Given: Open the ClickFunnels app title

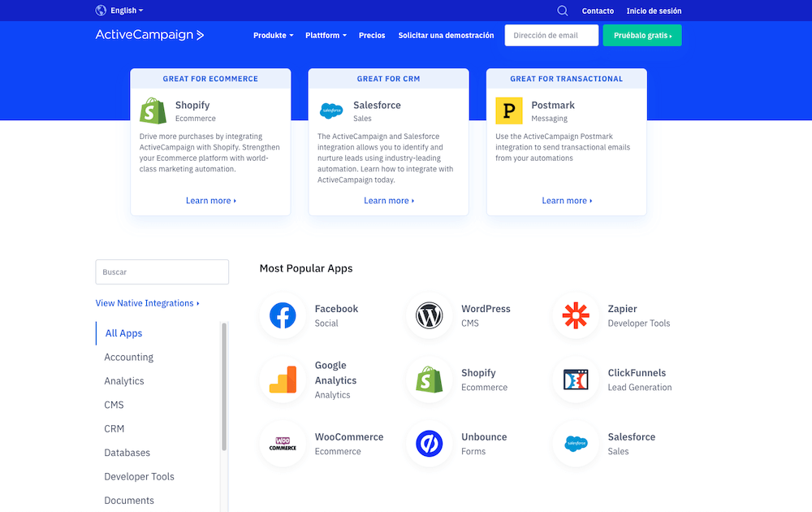Looking at the screenshot, I should 637,372.
